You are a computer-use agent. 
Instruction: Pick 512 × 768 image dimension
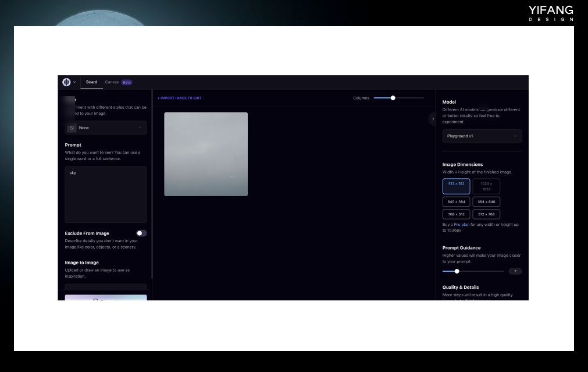[486, 214]
